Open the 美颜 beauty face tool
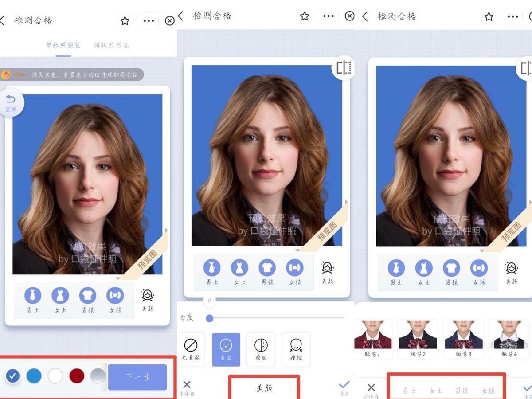The width and height of the screenshot is (532, 399). (x=148, y=297)
